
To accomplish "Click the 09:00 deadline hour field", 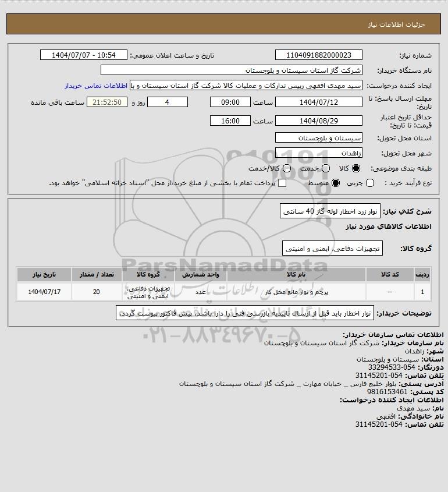I will [230, 102].
